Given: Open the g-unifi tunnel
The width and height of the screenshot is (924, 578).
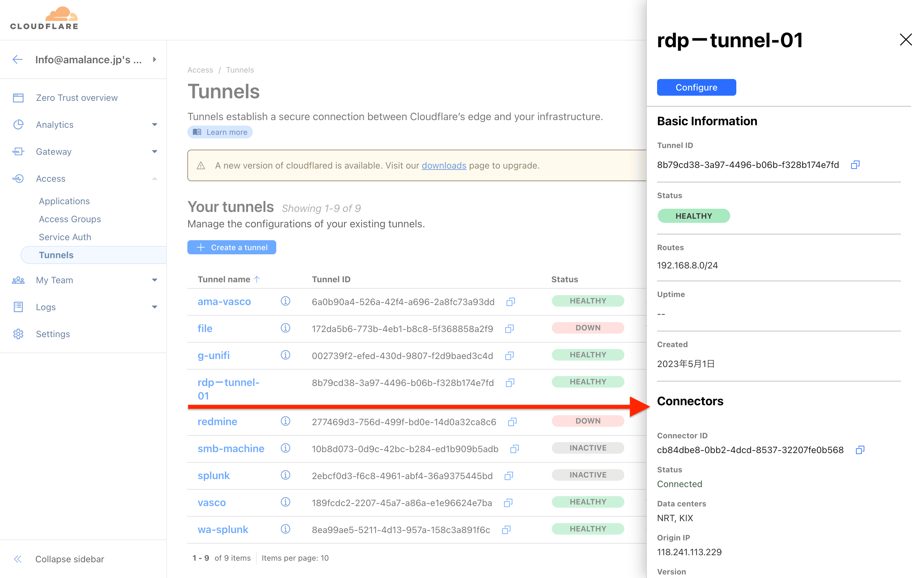Looking at the screenshot, I should [213, 355].
